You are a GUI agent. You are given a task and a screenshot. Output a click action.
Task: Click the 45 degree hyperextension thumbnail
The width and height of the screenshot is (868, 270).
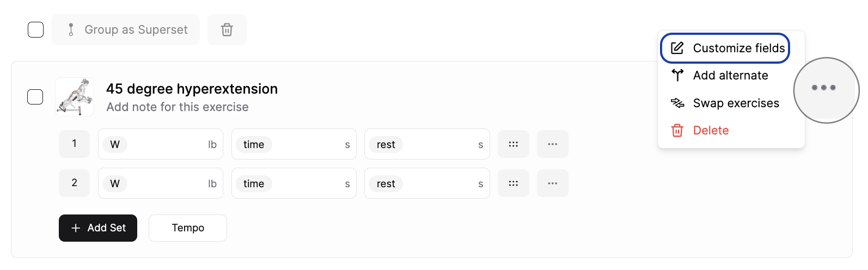[x=75, y=97]
